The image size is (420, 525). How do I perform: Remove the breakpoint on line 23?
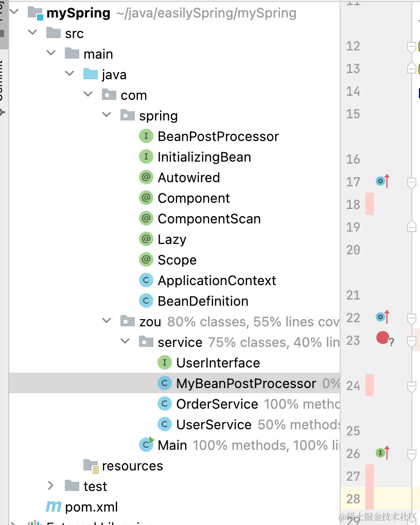tap(382, 338)
